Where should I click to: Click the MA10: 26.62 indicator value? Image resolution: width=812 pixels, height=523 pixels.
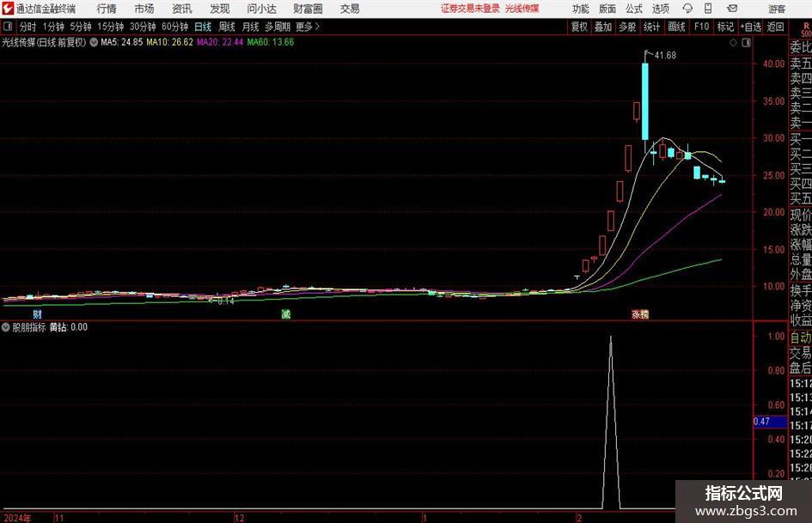[x=169, y=42]
